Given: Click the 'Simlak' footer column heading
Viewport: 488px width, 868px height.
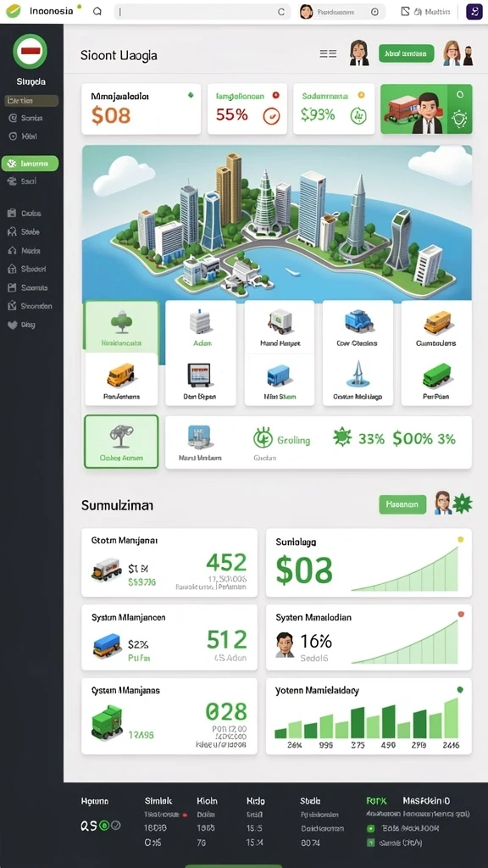Looking at the screenshot, I should tap(158, 800).
